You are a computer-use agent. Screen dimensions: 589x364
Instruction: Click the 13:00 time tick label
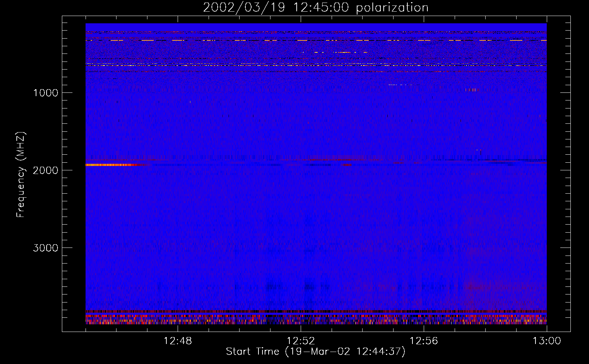point(547,341)
